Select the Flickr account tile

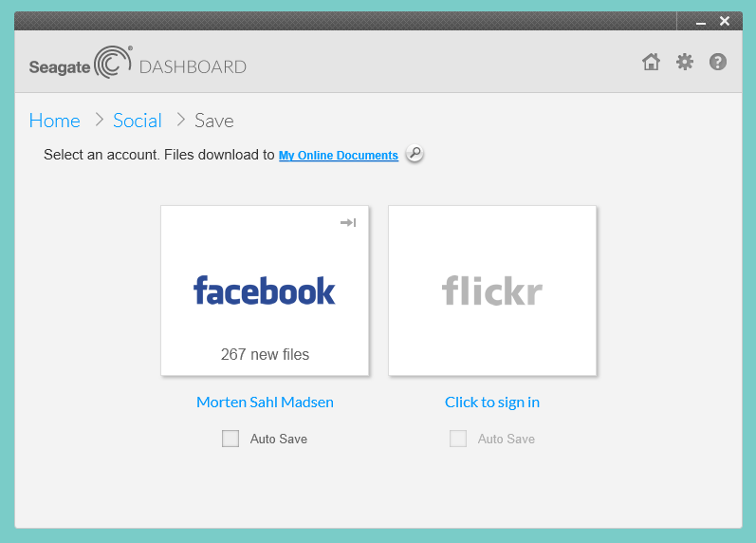click(x=492, y=290)
